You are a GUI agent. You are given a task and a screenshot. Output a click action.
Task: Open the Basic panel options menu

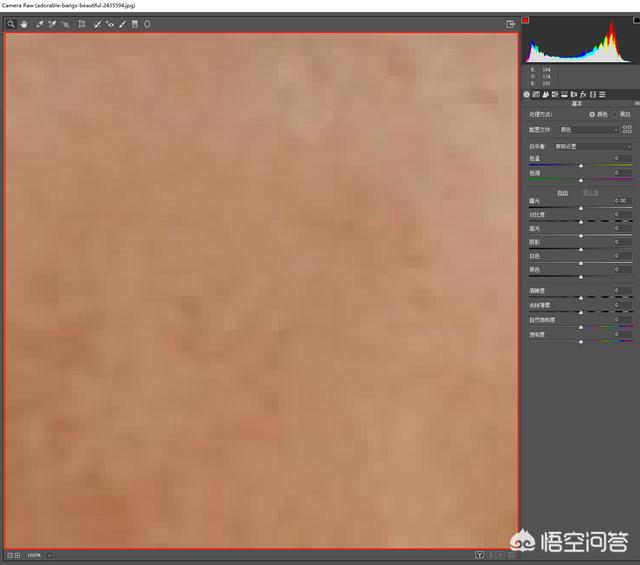tap(637, 104)
